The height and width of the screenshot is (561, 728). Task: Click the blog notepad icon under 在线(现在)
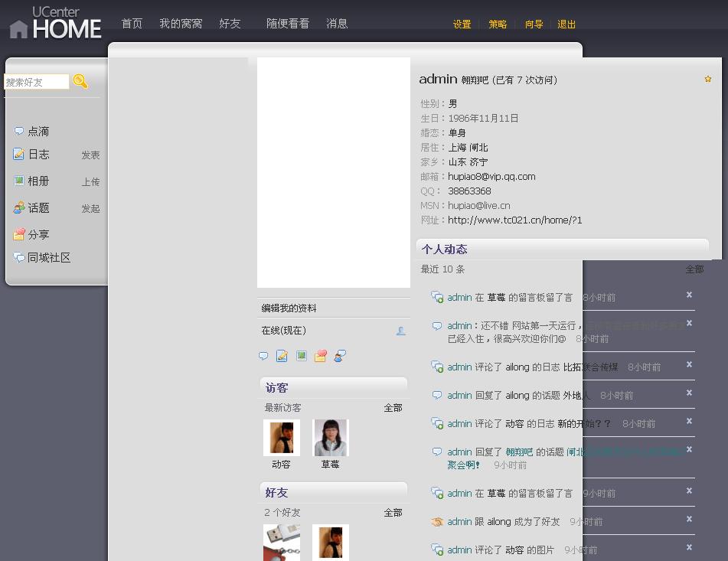(x=282, y=356)
